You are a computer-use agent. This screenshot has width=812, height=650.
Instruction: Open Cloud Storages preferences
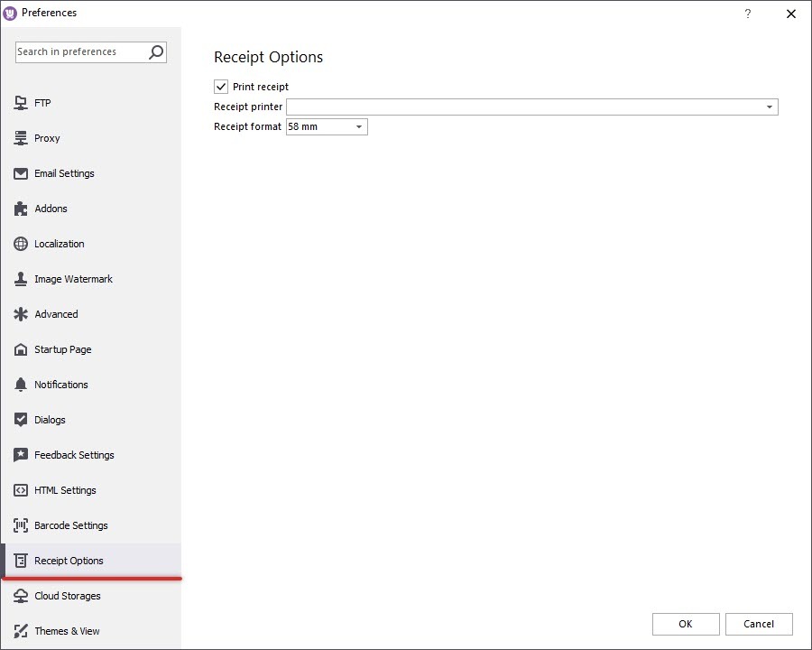tap(91, 596)
